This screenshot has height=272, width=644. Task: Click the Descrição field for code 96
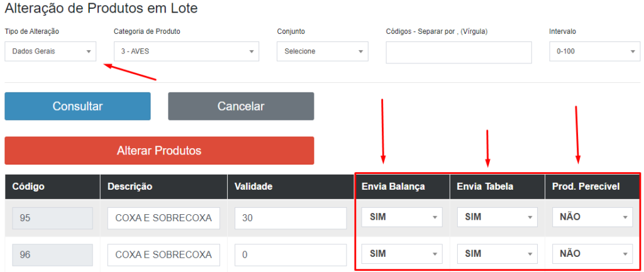coord(164,254)
